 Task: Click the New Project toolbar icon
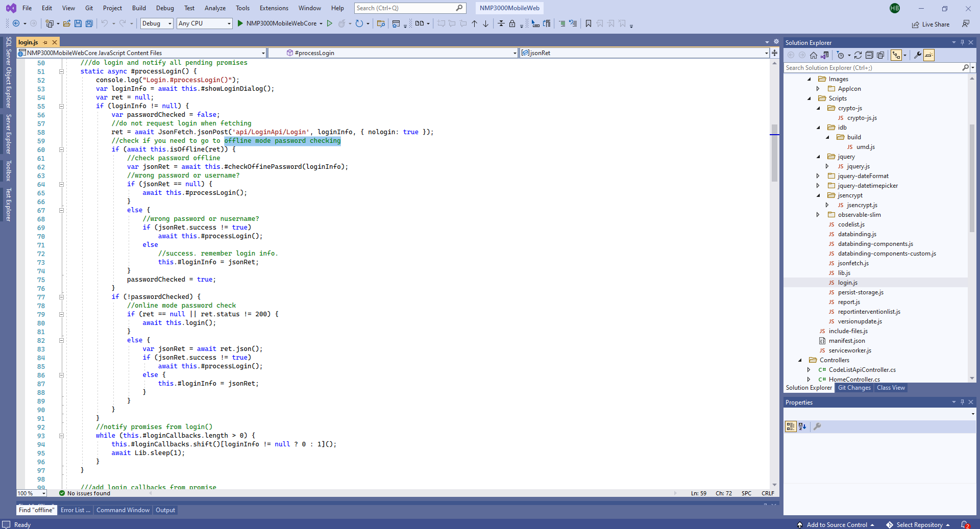coord(50,23)
